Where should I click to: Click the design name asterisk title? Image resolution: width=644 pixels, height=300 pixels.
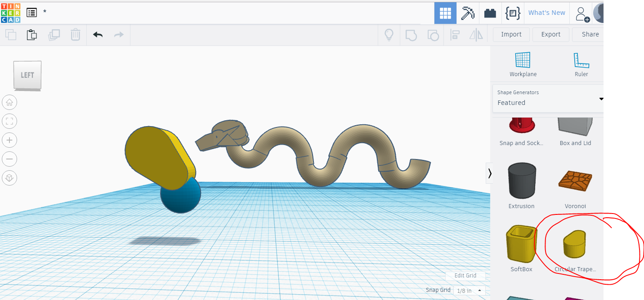click(x=45, y=12)
